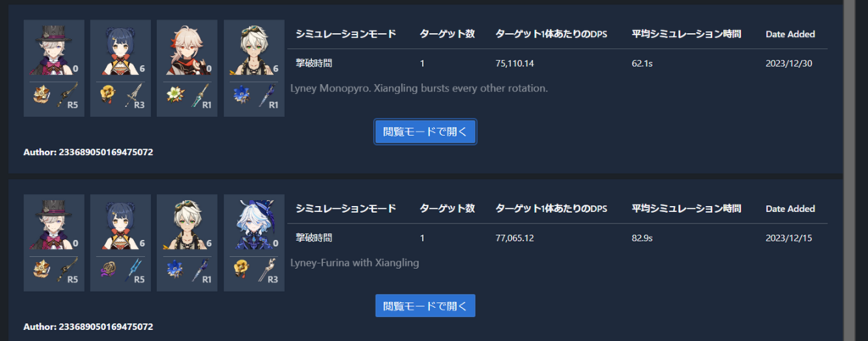
Task: Click Author ID under first team entry
Action: pyautogui.click(x=88, y=152)
